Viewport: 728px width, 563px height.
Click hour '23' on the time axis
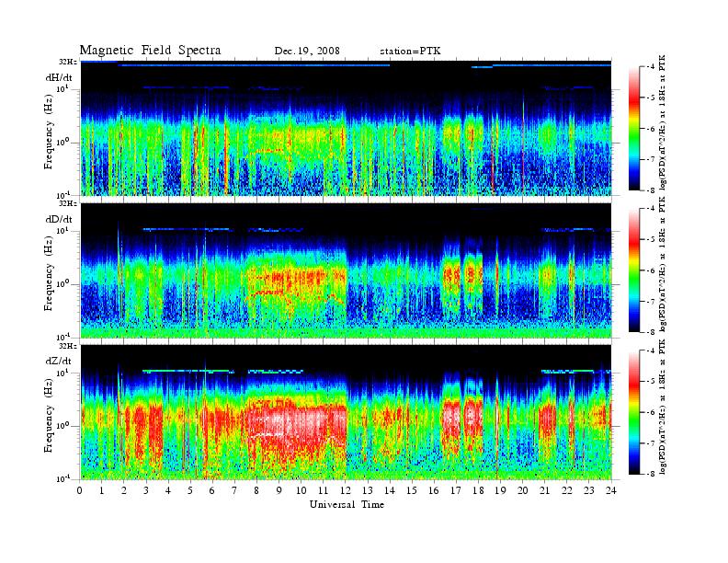(x=588, y=490)
